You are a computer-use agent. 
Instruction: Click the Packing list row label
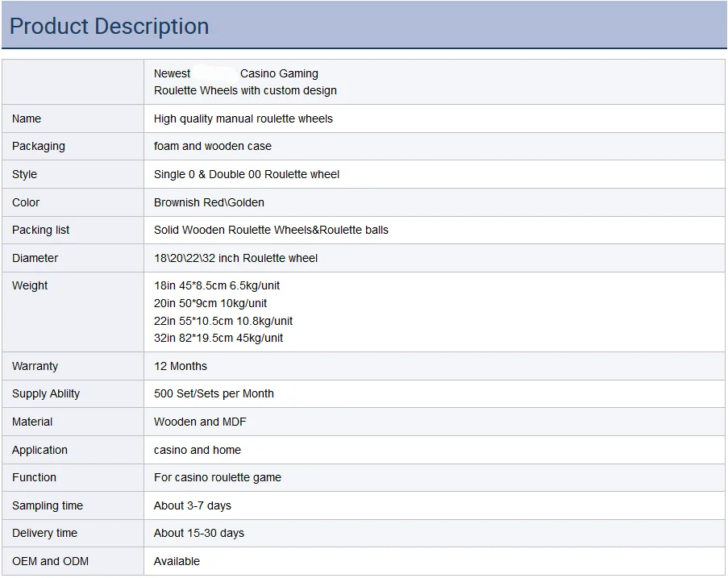(41, 230)
